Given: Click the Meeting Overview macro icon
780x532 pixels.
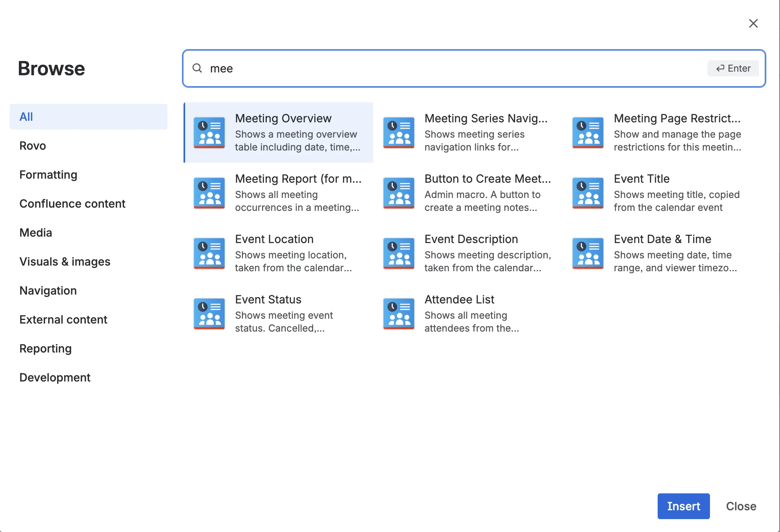Looking at the screenshot, I should (209, 132).
